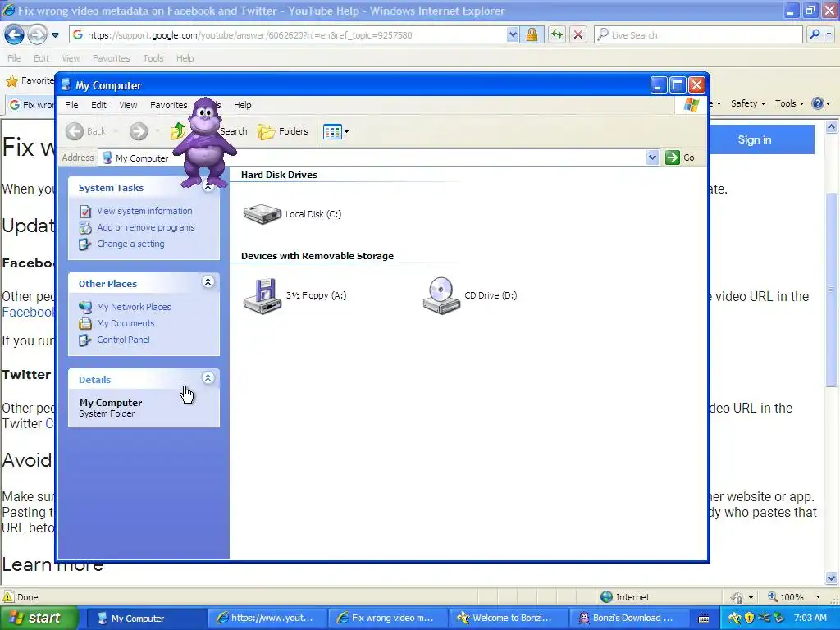Click Internet Explorer back button
This screenshot has height=630, width=840.
point(14,35)
